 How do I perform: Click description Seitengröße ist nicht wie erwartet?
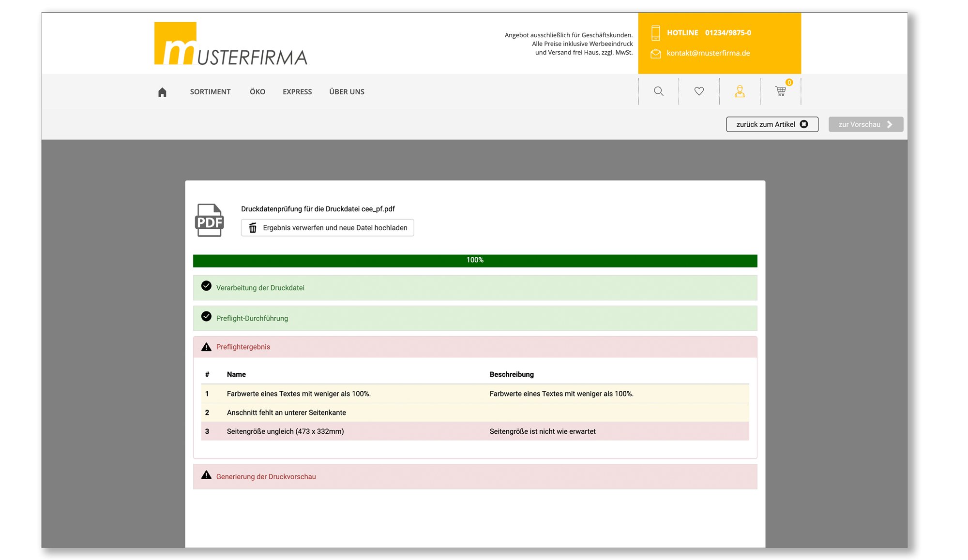543,431
